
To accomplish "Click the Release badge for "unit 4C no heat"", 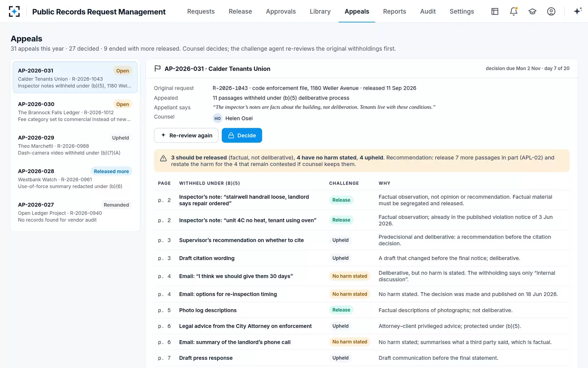I will click(341, 220).
